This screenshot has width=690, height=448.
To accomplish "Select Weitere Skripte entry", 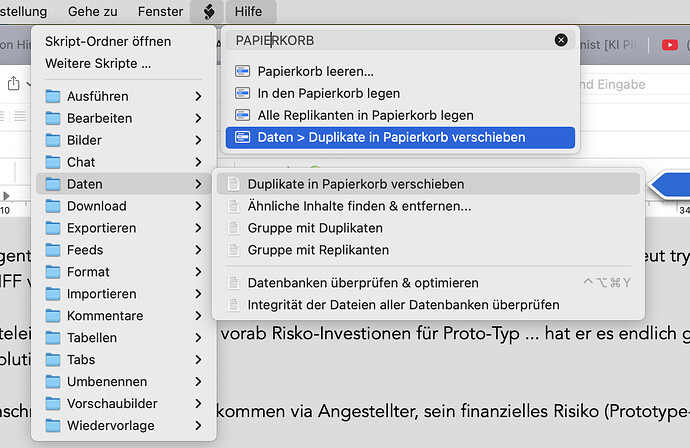I will click(x=98, y=63).
